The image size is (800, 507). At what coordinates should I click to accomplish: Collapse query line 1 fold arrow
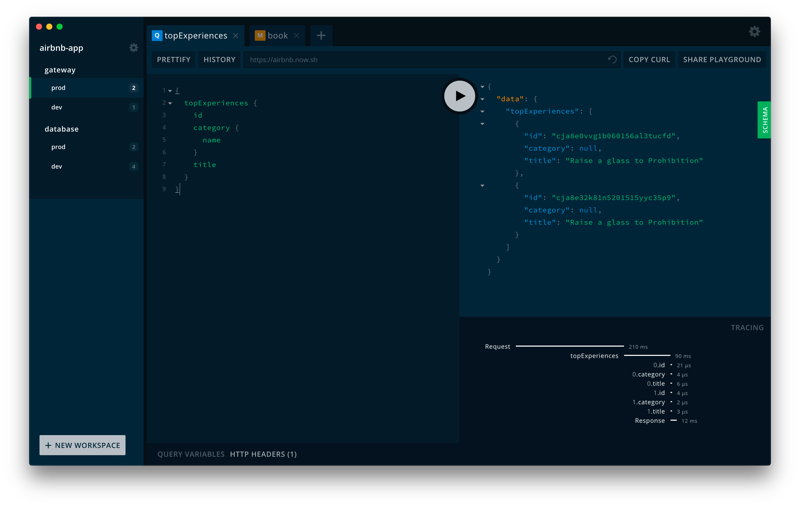pyautogui.click(x=170, y=91)
